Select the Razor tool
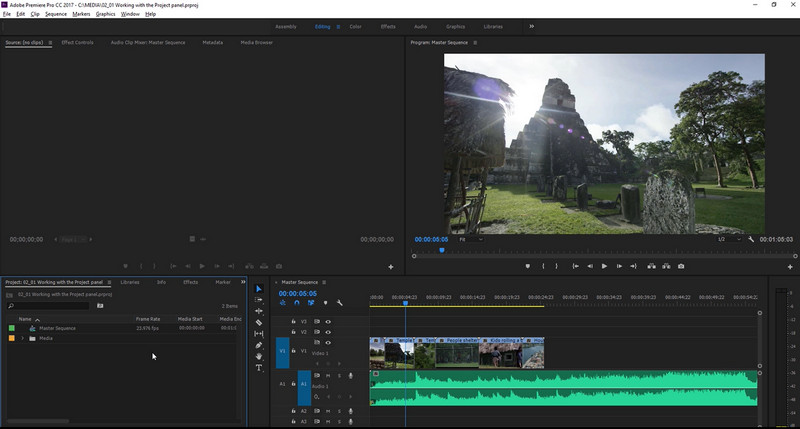 point(259,322)
